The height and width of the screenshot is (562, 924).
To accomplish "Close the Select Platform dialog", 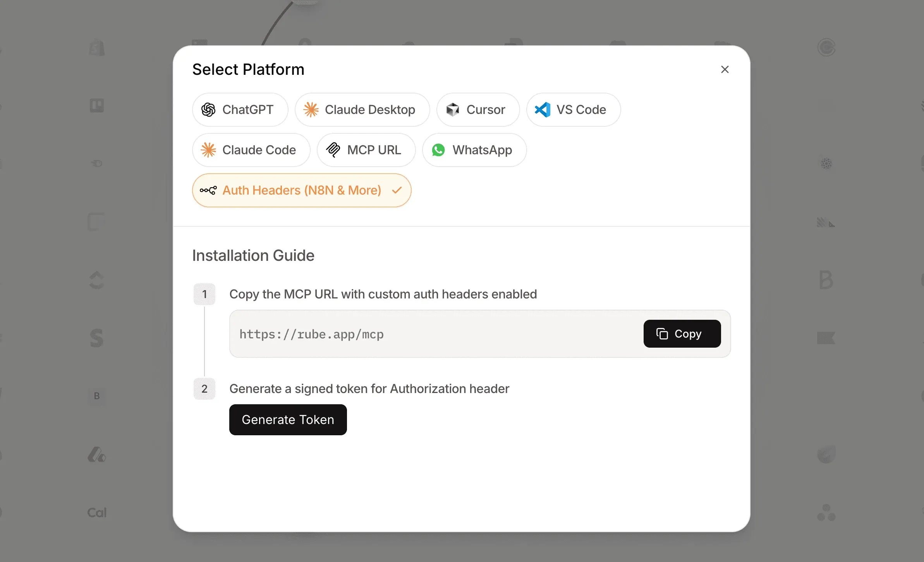I will click(x=725, y=69).
